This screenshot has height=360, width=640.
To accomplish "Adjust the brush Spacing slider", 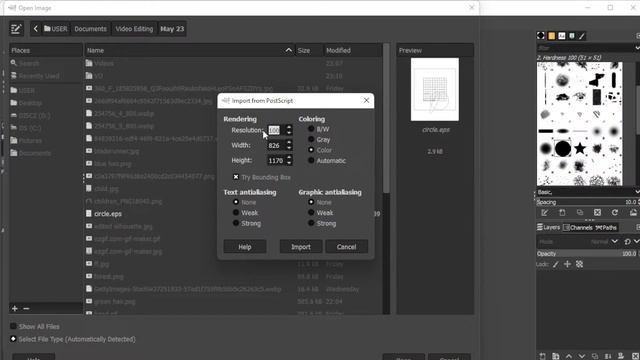I will tap(588, 202).
